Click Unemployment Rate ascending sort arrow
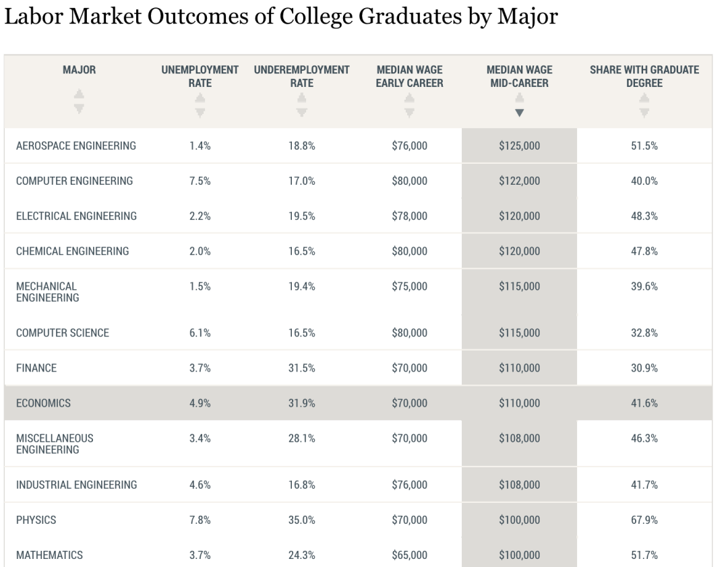The image size is (728, 567). pyautogui.click(x=200, y=98)
